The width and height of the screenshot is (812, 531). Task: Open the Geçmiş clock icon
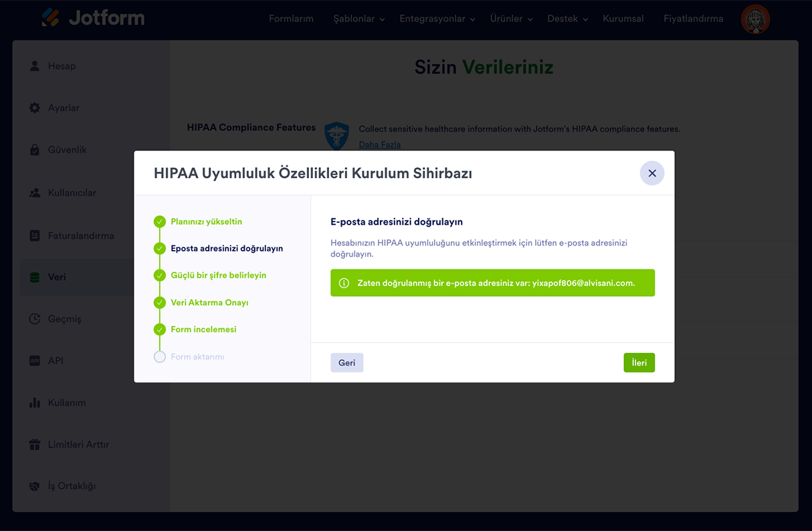coord(35,319)
